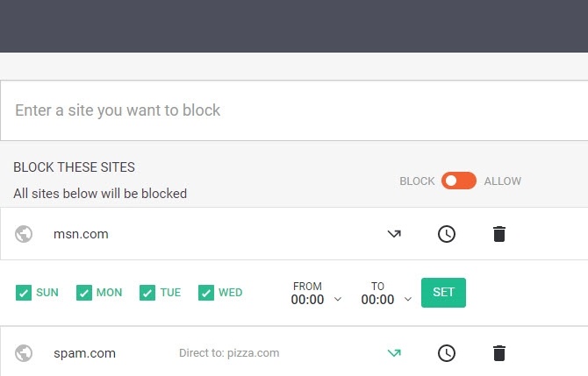Toggle the Block/Allow switch

459,181
